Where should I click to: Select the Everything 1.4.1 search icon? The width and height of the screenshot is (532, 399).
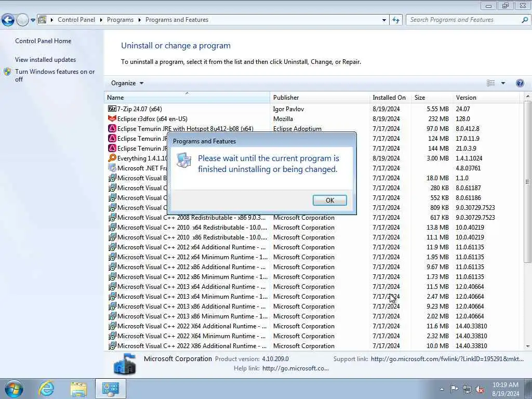click(112, 158)
